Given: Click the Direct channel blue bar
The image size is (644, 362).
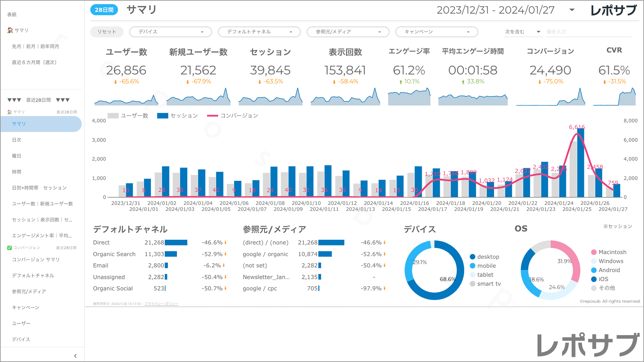Looking at the screenshot, I should [176, 242].
